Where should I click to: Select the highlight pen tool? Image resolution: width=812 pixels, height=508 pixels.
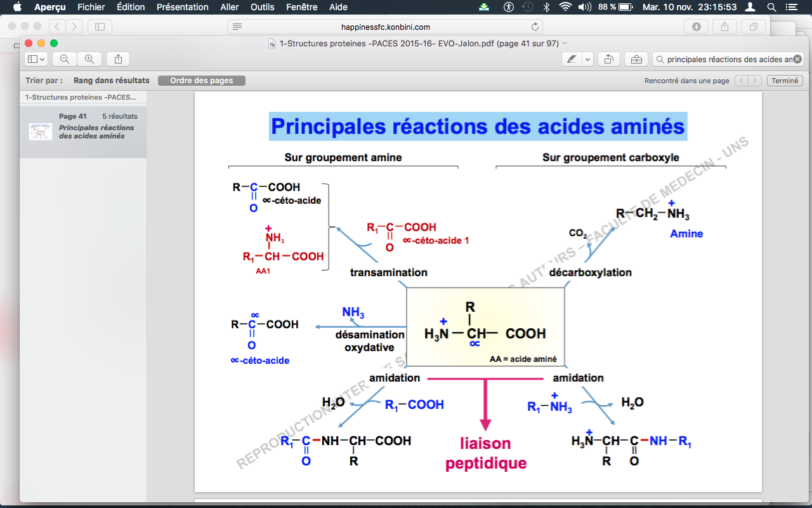tap(572, 59)
